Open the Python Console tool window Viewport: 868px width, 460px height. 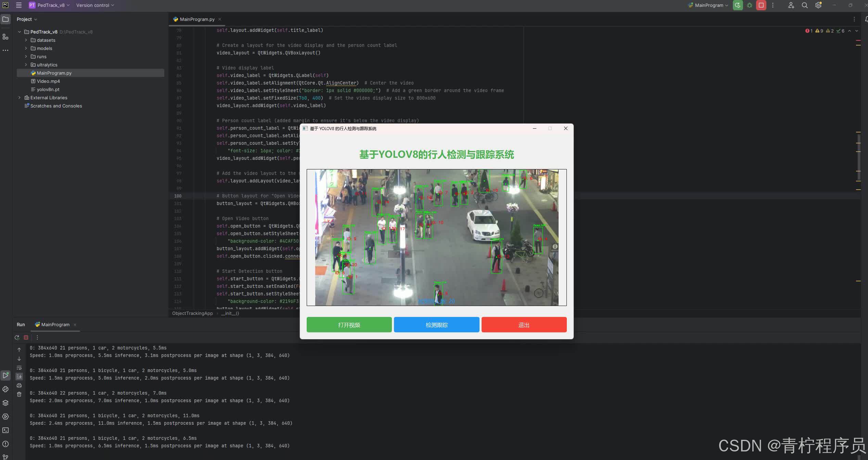coord(5,389)
